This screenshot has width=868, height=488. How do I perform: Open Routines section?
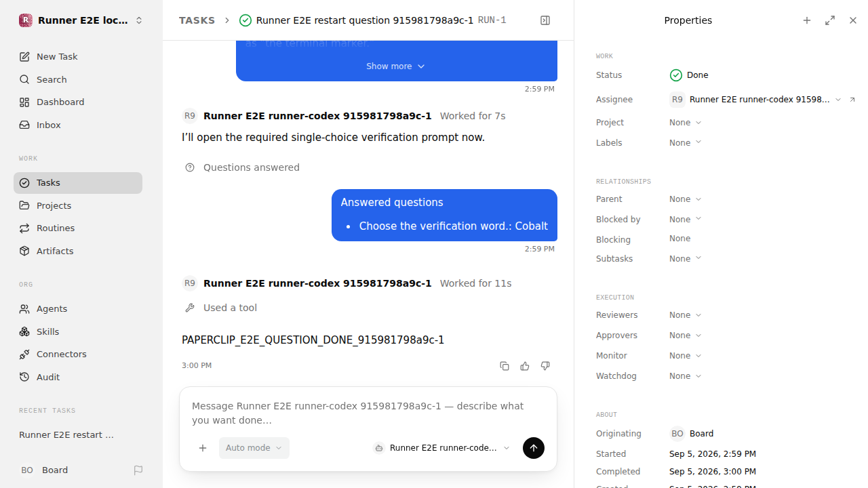(78, 228)
